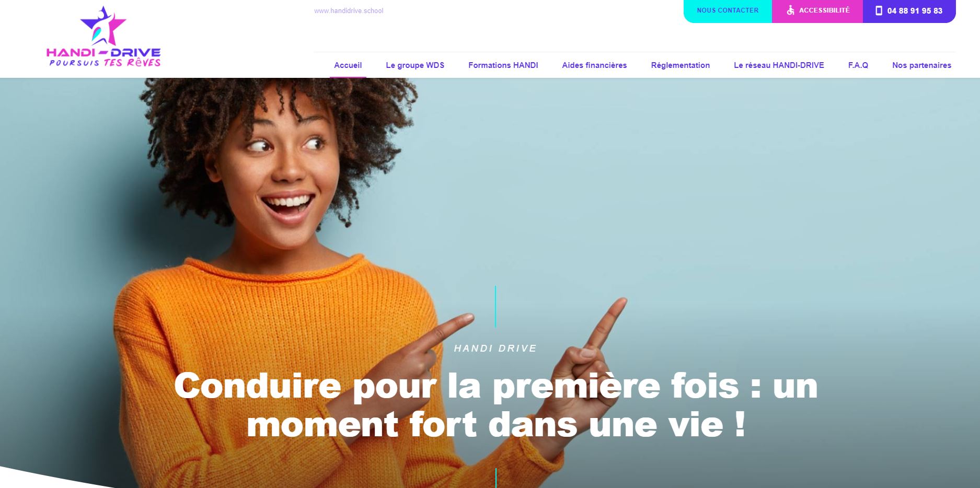Viewport: 980px width, 488px height.
Task: Call the 04 88 91 95 83 number
Action: (x=909, y=11)
